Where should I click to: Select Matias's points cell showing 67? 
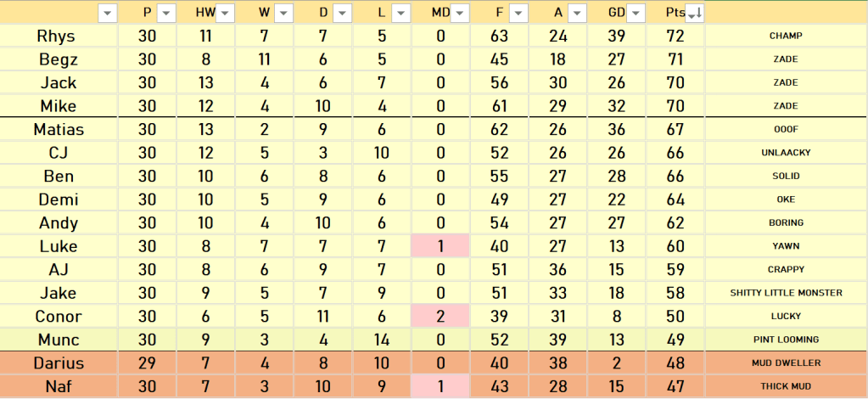675,129
